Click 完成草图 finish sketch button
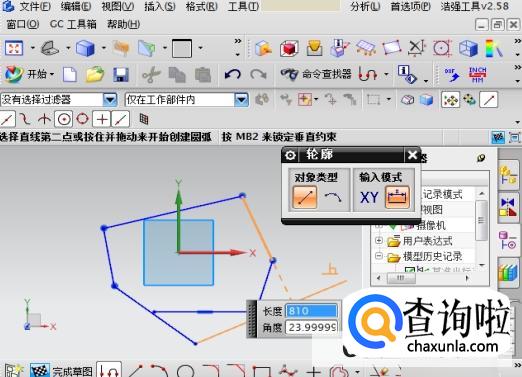This screenshot has width=522, height=377. coord(61,371)
